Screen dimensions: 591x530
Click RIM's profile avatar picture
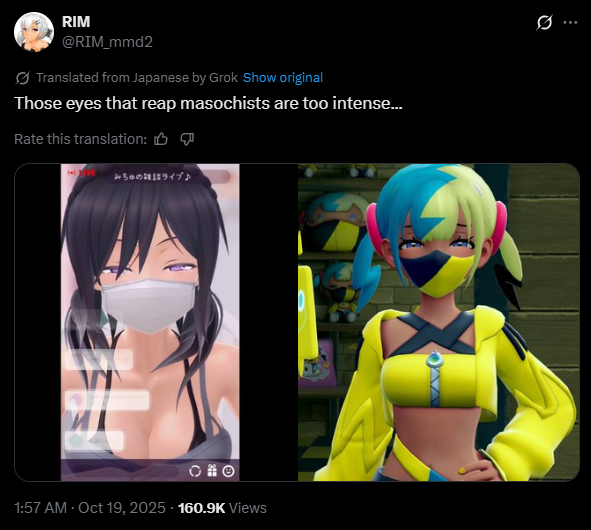pos(34,32)
